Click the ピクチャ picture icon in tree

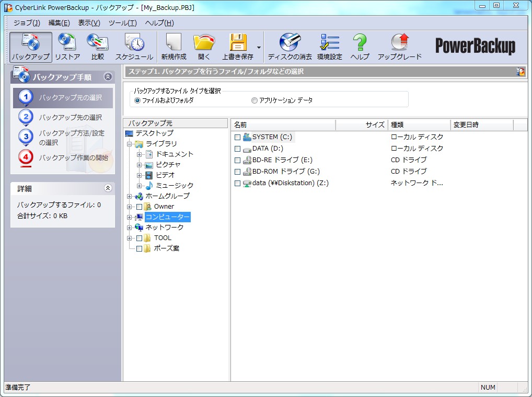149,165
